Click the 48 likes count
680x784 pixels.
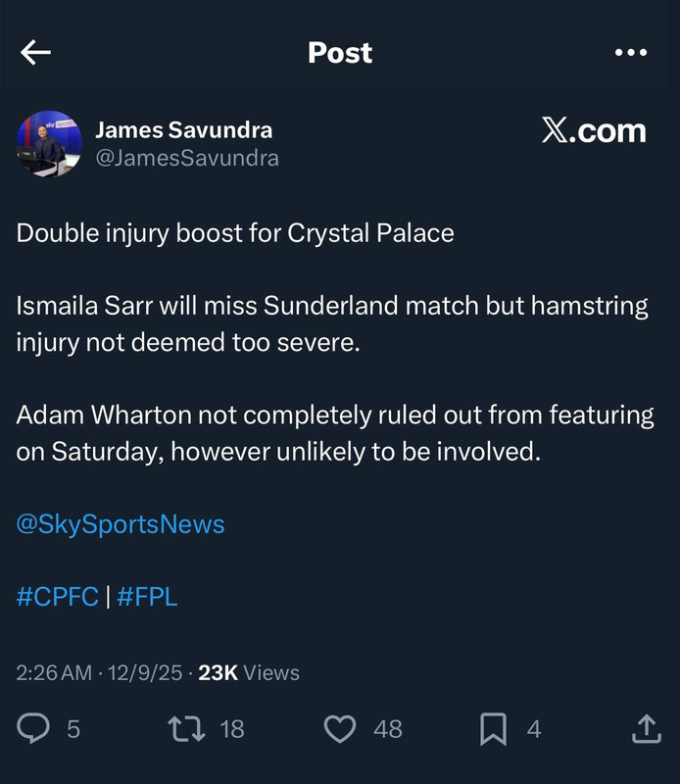387,729
